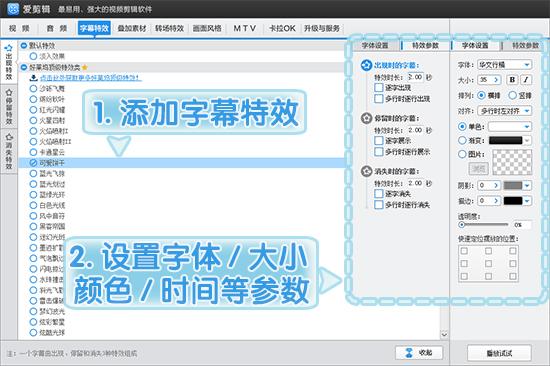Open the 停留特效 star icon sidebar tab
The height and width of the screenshot is (366, 550).
[x=9, y=107]
